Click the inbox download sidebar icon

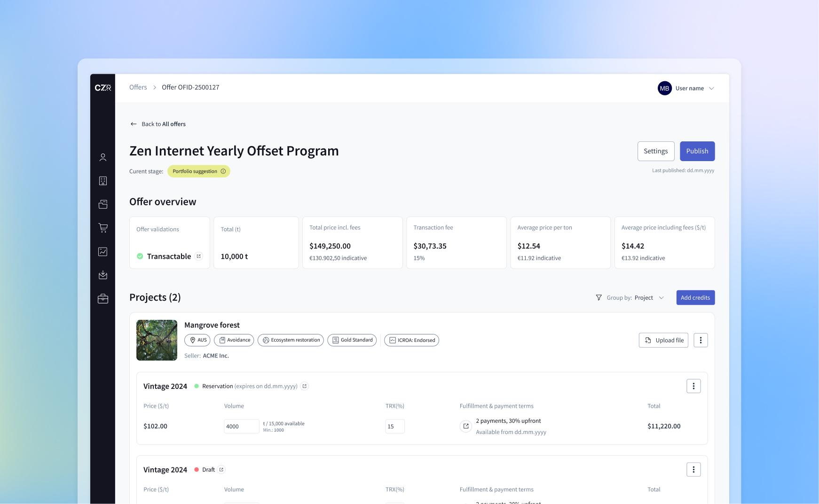coord(103,275)
